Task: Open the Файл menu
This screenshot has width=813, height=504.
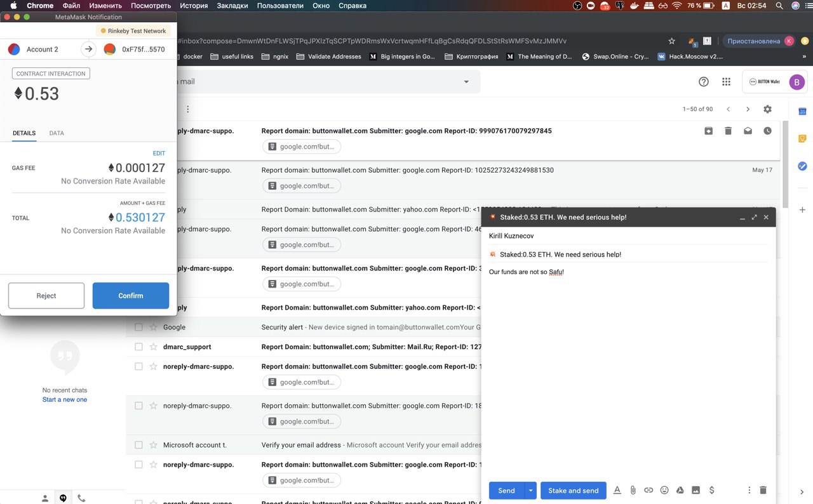Action: [x=71, y=6]
